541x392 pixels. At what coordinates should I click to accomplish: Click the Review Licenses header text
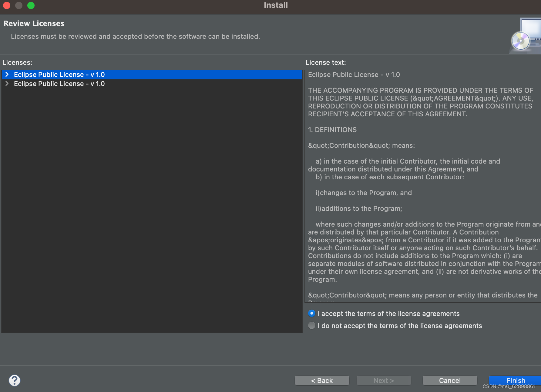click(x=34, y=23)
